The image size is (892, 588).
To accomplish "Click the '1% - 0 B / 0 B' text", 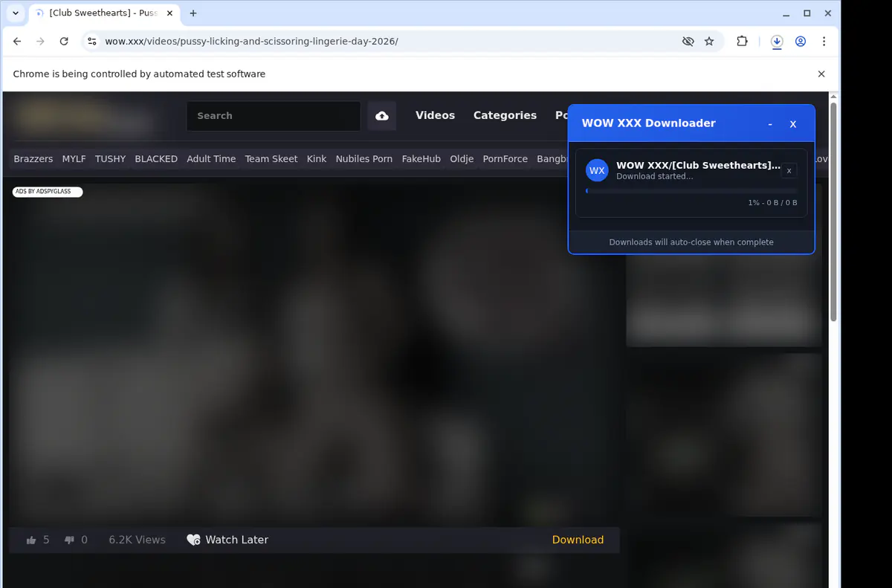I will pos(772,203).
